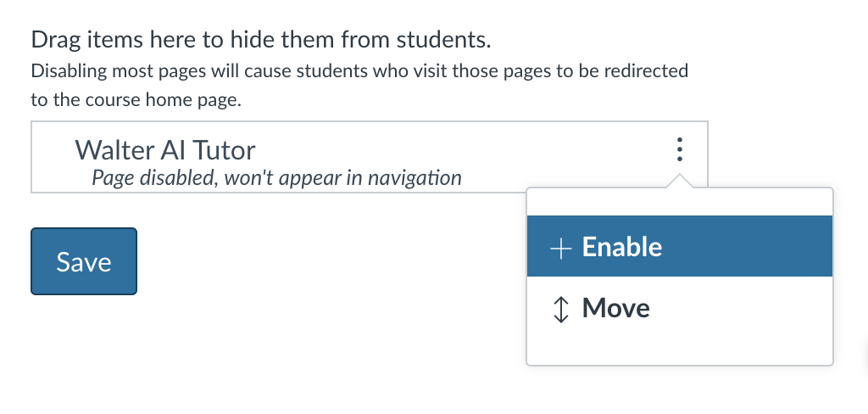
Task: Select the Walter AI Tutor navigation item
Action: tap(370, 157)
